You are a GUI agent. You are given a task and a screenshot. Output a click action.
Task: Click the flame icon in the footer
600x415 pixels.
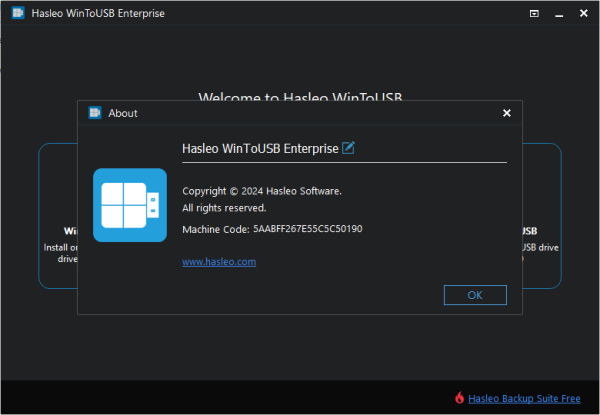(x=459, y=398)
